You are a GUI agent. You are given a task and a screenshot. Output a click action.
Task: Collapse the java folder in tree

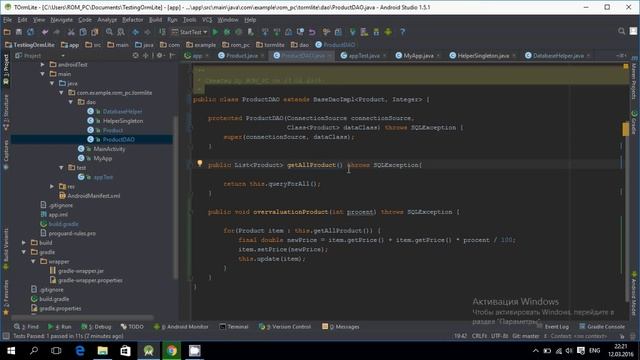52,83
